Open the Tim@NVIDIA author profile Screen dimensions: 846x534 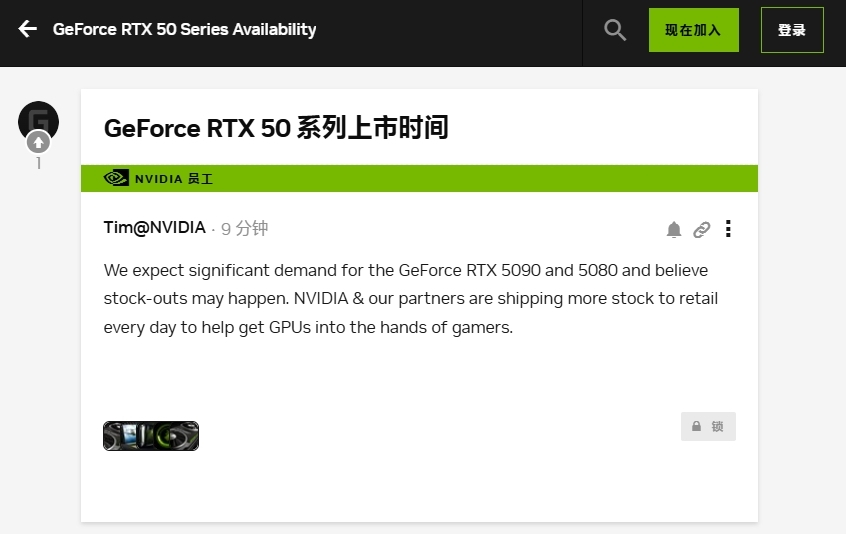click(x=154, y=228)
